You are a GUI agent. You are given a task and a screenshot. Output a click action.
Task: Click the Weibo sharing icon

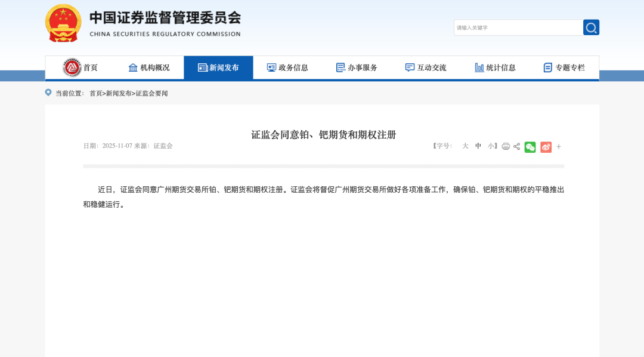coord(546,146)
